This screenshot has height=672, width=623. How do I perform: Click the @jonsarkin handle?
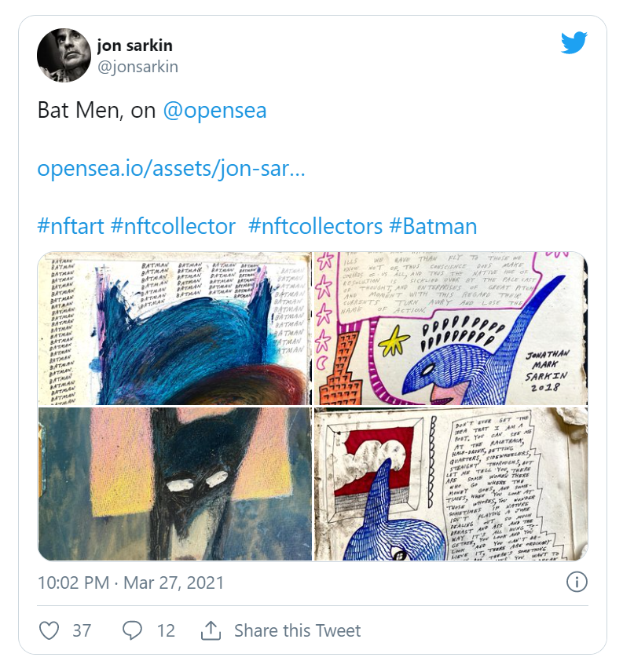pyautogui.click(x=137, y=67)
